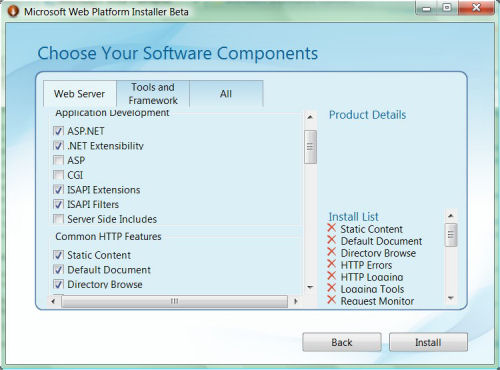500x370 pixels.
Task: Open the All tab
Action: tap(226, 94)
